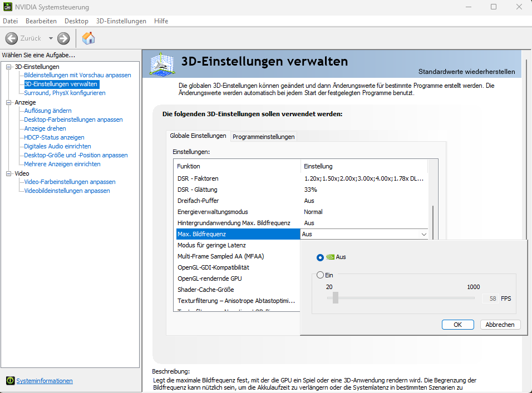The height and width of the screenshot is (393, 532).
Task: Open Desktop-Größe und -Position anpassen
Action: [x=76, y=155]
